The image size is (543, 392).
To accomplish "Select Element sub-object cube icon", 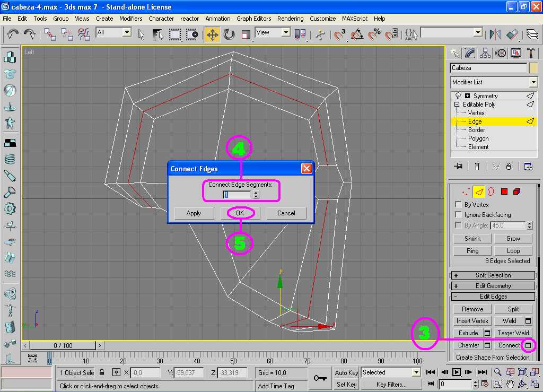I will coord(516,191).
